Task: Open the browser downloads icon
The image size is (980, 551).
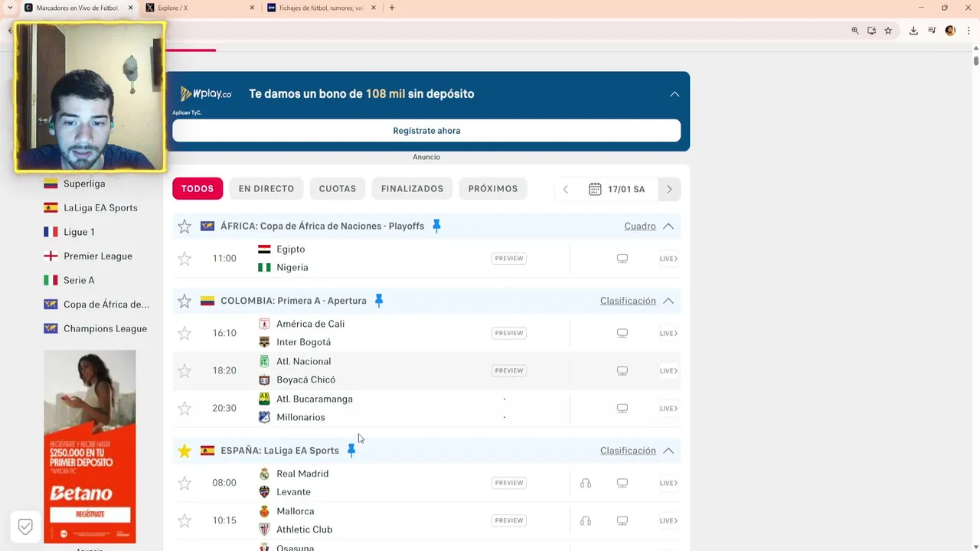Action: click(x=913, y=31)
